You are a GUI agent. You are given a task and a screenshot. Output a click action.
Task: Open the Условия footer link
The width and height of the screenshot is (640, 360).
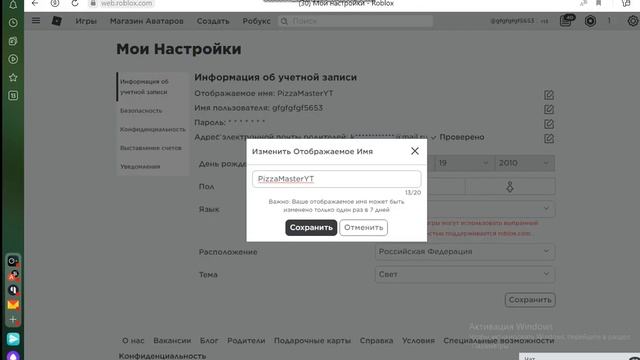click(418, 340)
